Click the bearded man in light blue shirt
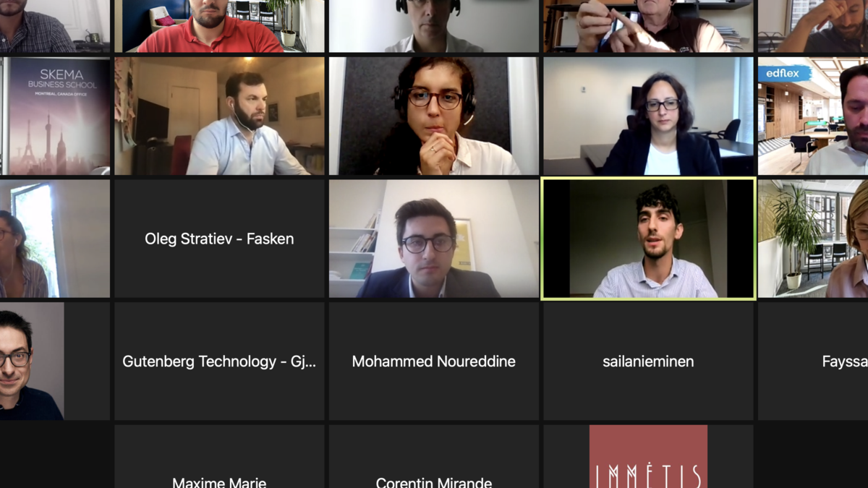This screenshot has width=868, height=488. point(219,116)
